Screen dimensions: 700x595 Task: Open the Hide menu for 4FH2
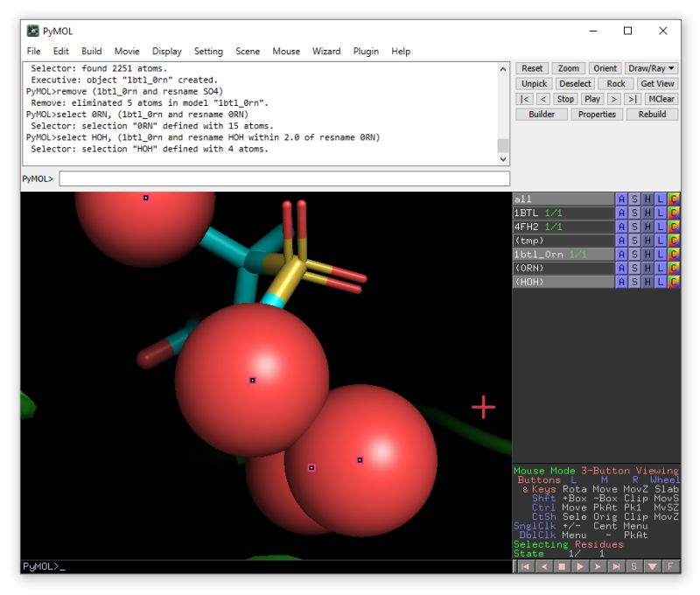click(647, 227)
